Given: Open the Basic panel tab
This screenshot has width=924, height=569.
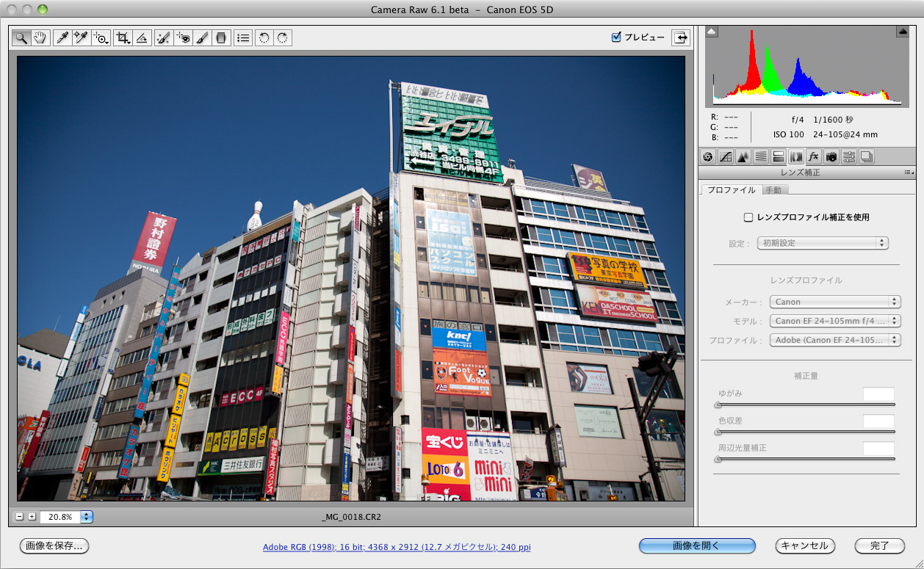Looking at the screenshot, I should (x=708, y=156).
